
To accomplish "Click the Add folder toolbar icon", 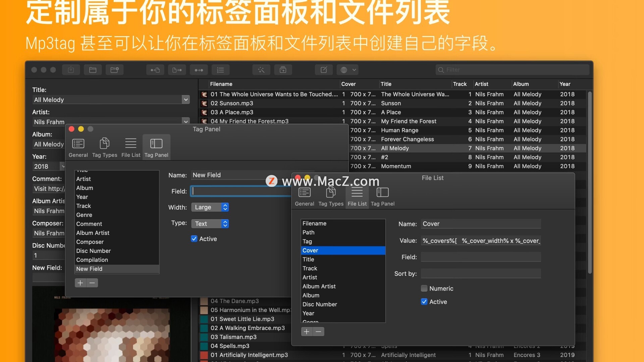I will [115, 70].
